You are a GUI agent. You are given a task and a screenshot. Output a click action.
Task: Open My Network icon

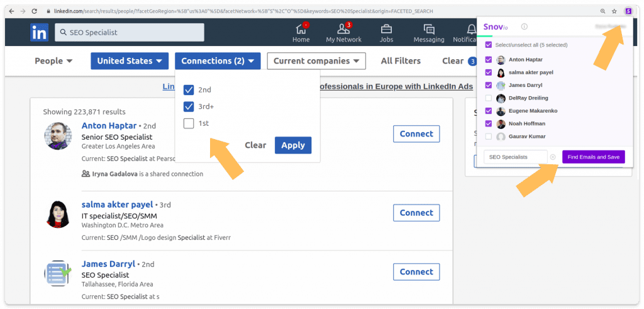point(343,30)
